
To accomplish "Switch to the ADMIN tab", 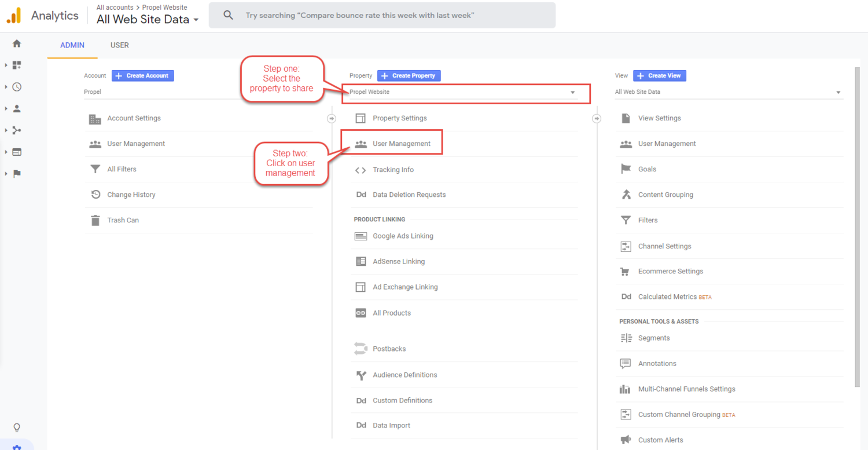I will click(72, 45).
